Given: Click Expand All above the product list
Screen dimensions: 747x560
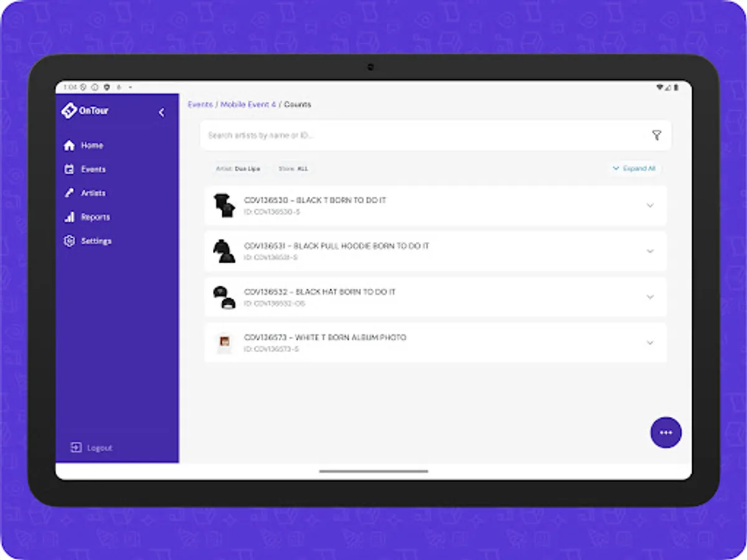Looking at the screenshot, I should tap(635, 169).
